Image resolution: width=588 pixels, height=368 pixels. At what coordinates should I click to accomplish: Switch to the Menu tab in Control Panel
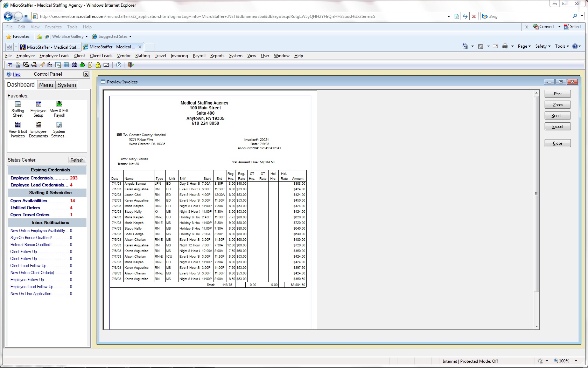pyautogui.click(x=46, y=85)
